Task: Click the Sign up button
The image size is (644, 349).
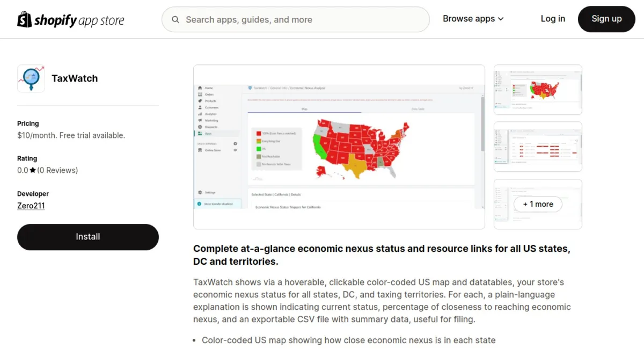Action: click(606, 19)
